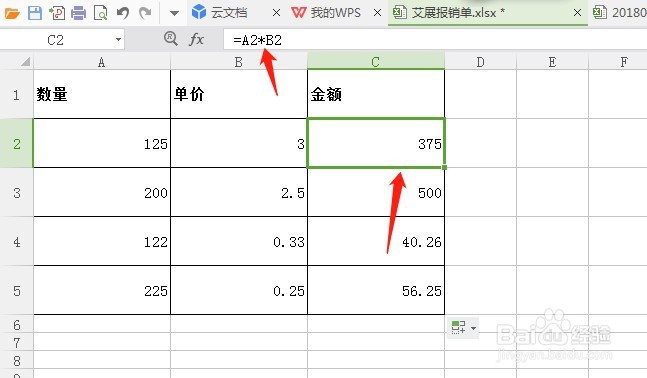Print the sheet with the printer icon

tap(78, 13)
